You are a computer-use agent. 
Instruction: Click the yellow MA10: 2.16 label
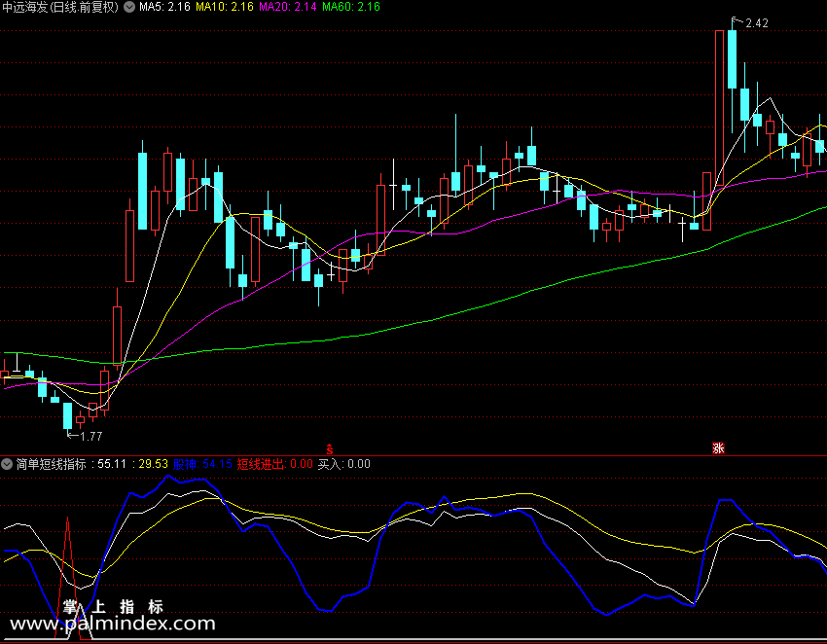point(225,7)
